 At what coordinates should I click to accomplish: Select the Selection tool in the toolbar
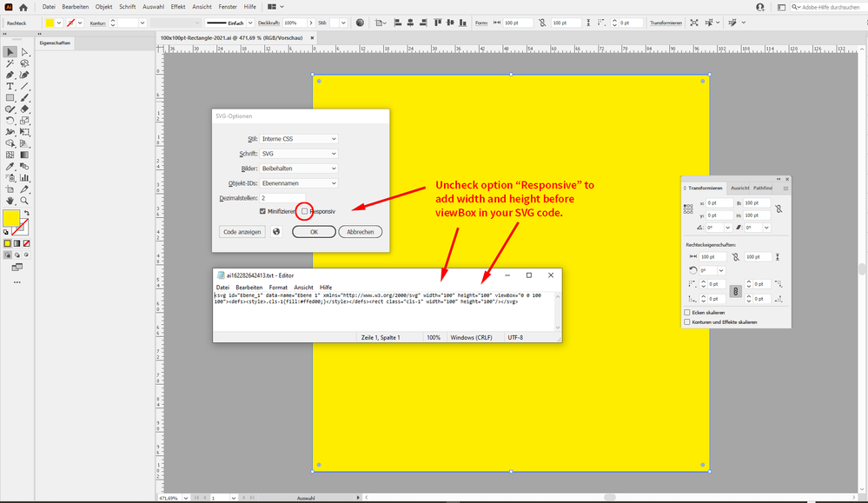pos(11,52)
